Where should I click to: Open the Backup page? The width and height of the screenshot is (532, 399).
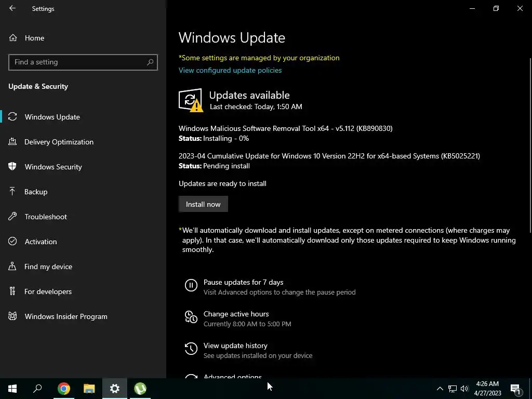coord(83,192)
